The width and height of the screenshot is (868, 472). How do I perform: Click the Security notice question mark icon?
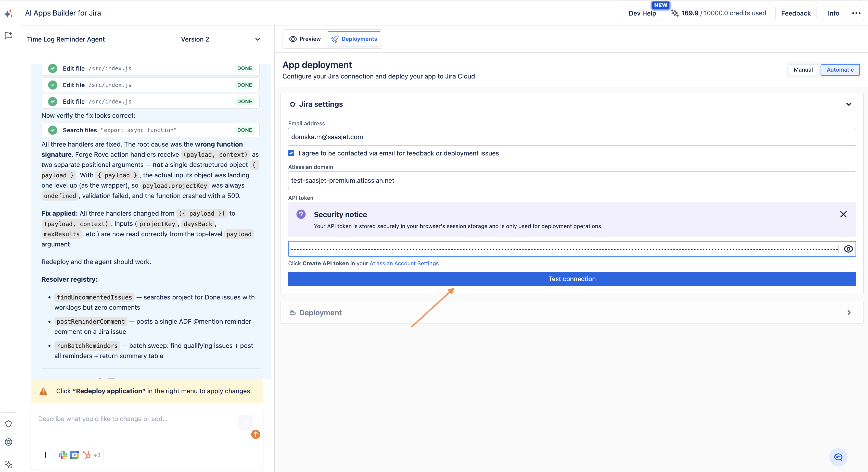(x=301, y=214)
